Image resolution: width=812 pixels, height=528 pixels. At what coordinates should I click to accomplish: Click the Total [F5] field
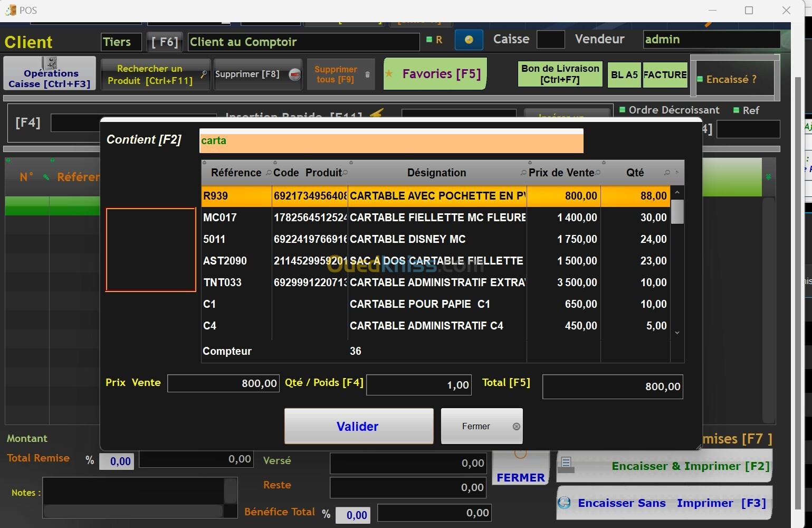(x=613, y=386)
